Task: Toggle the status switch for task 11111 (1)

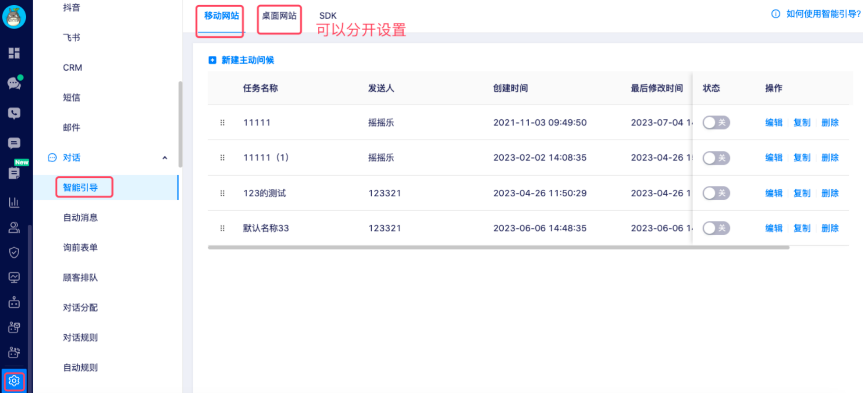Action: (x=716, y=158)
